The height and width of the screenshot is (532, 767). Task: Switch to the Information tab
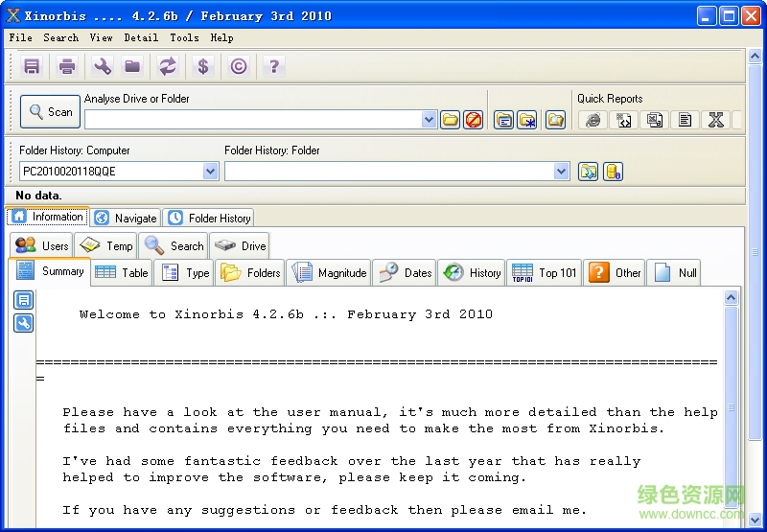[x=47, y=217]
